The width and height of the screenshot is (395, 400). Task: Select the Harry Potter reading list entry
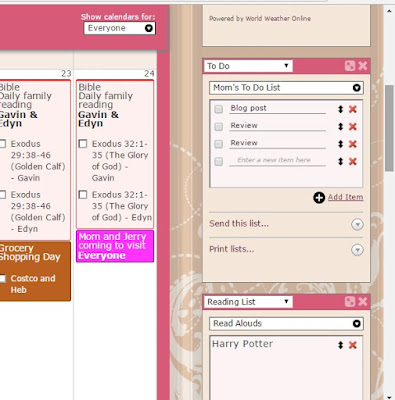click(242, 344)
